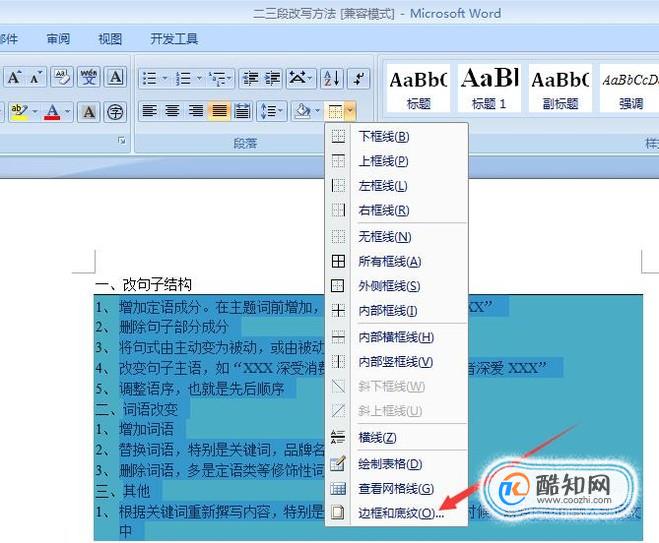This screenshot has height=543, width=659.
Task: Open the bullet list dropdown arrow
Action: pyautogui.click(x=165, y=78)
